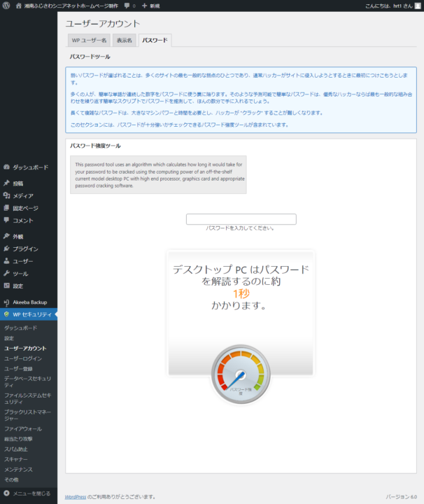
Task: Click the WP セキュリティ shield icon
Action: coord(6,314)
